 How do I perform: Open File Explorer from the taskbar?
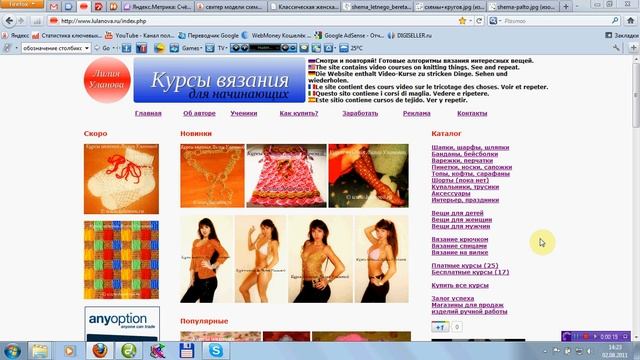pos(40,351)
